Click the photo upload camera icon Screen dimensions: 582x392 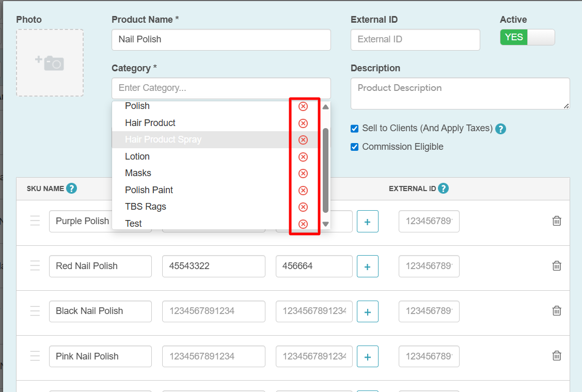50,62
